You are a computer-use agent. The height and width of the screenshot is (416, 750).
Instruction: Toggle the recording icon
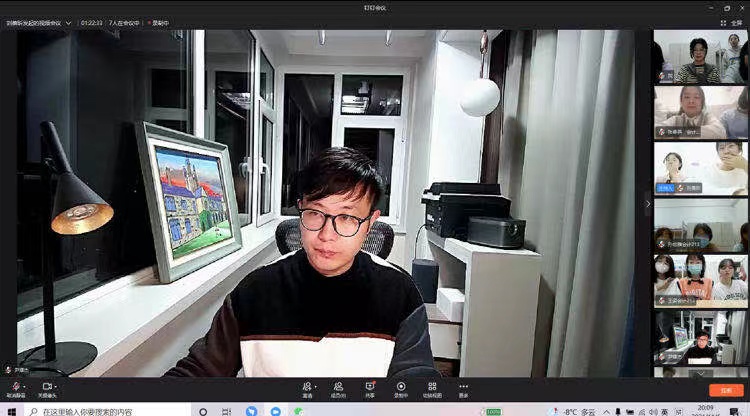tap(400, 387)
